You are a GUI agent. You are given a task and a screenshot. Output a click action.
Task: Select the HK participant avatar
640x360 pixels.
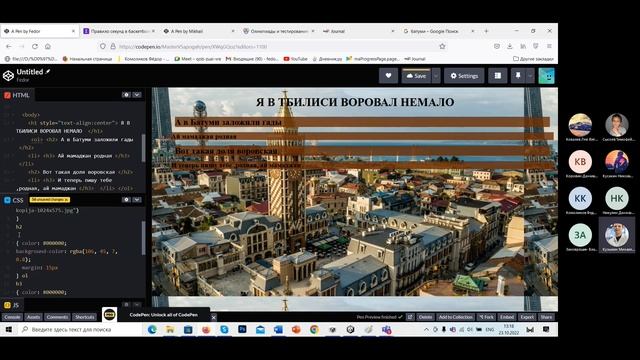pyautogui.click(x=617, y=198)
